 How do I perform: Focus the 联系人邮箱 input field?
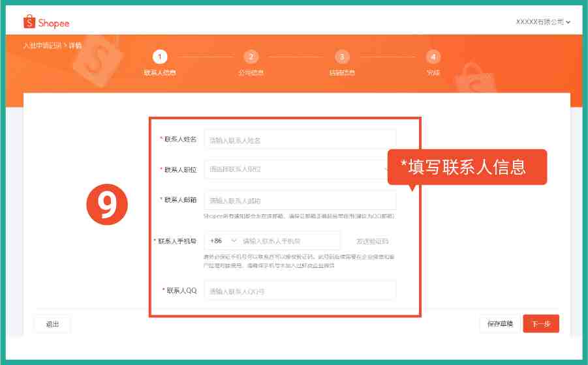300,200
